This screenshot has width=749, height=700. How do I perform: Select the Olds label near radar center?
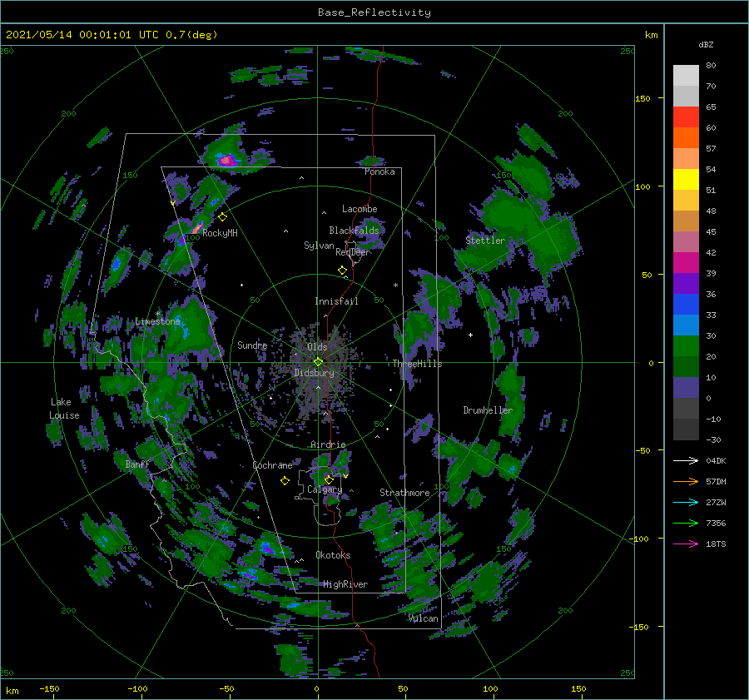pos(317,347)
